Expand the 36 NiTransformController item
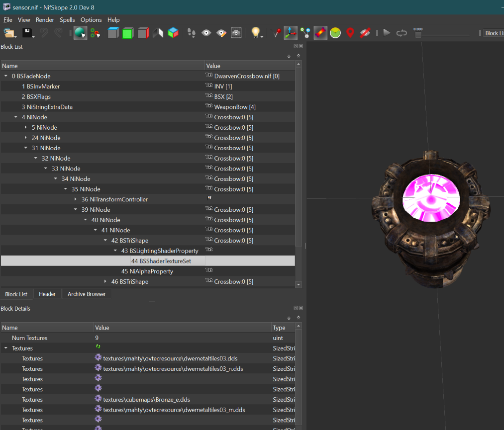 tap(76, 199)
